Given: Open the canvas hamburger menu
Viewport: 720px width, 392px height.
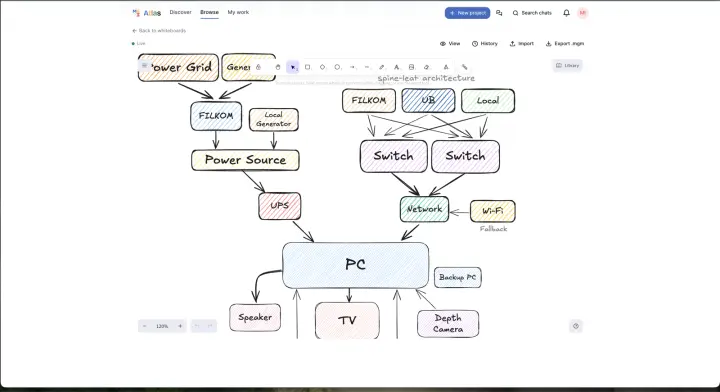Looking at the screenshot, I should click(x=145, y=66).
